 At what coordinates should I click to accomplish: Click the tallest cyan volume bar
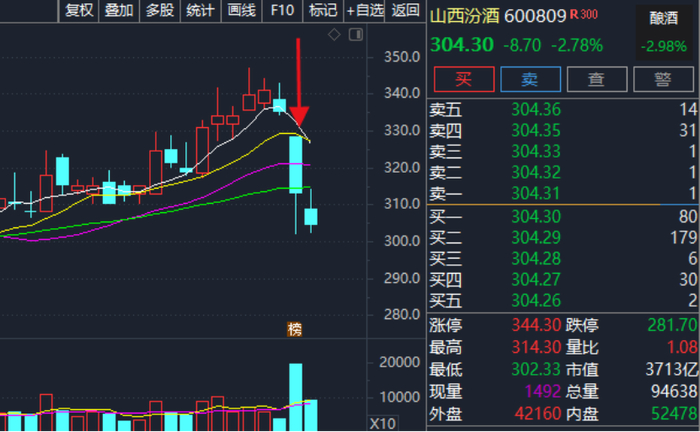point(296,397)
